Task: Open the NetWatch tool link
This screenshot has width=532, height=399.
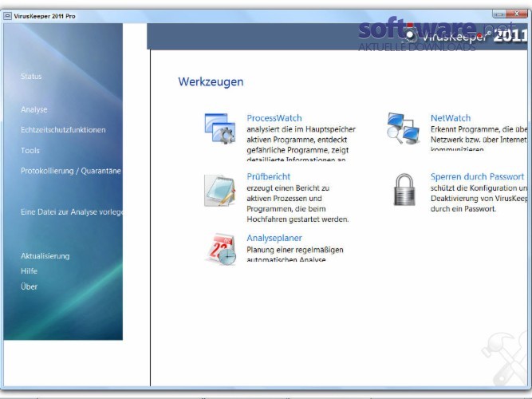Action: (x=451, y=118)
